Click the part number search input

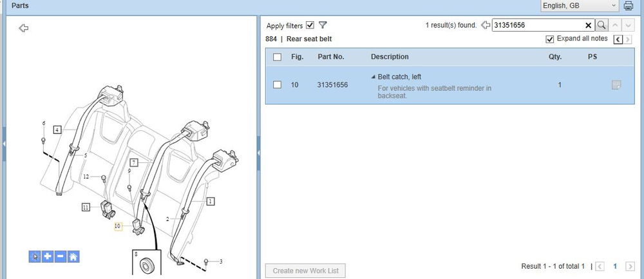pos(538,25)
